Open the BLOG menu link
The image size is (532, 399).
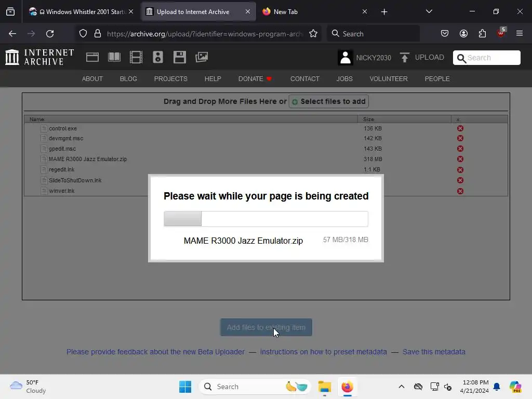[x=128, y=79]
